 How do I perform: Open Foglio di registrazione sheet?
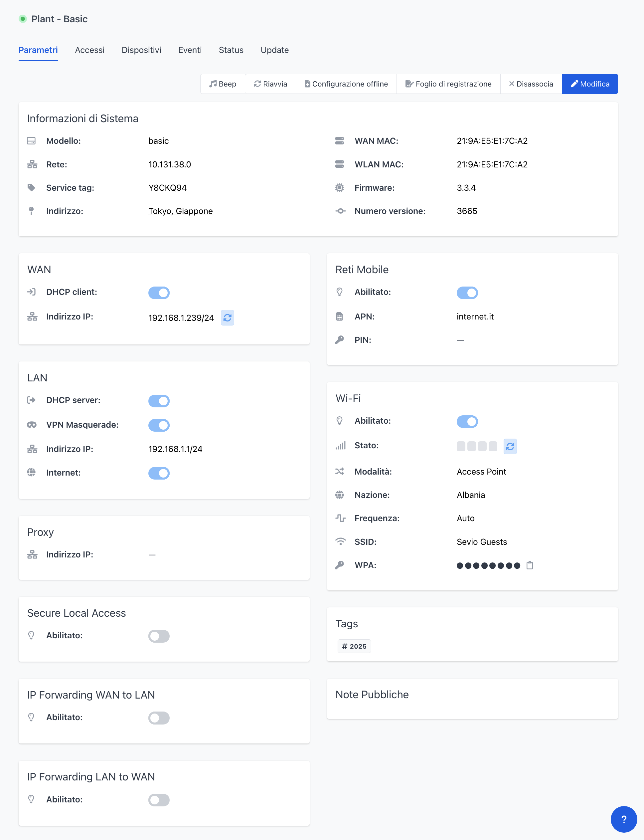point(448,84)
